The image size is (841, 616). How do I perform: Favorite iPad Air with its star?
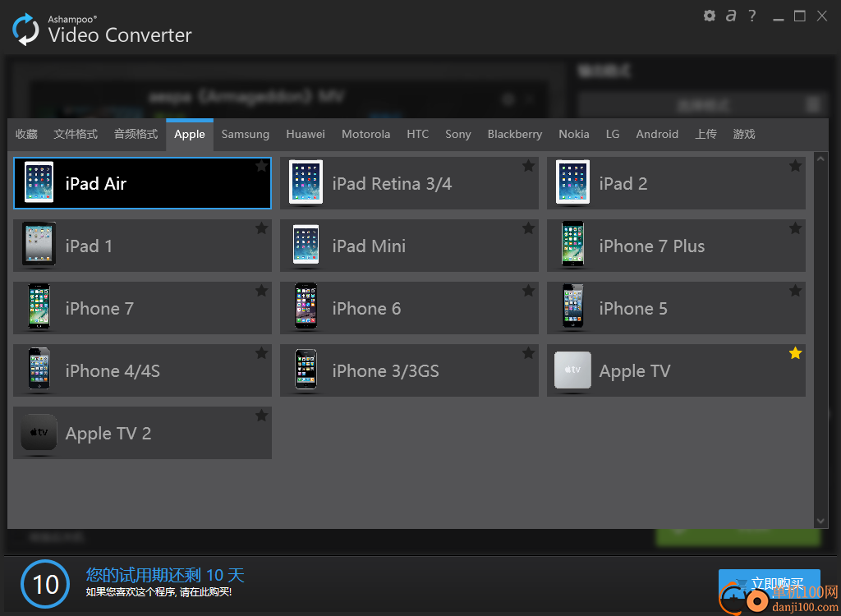click(261, 166)
